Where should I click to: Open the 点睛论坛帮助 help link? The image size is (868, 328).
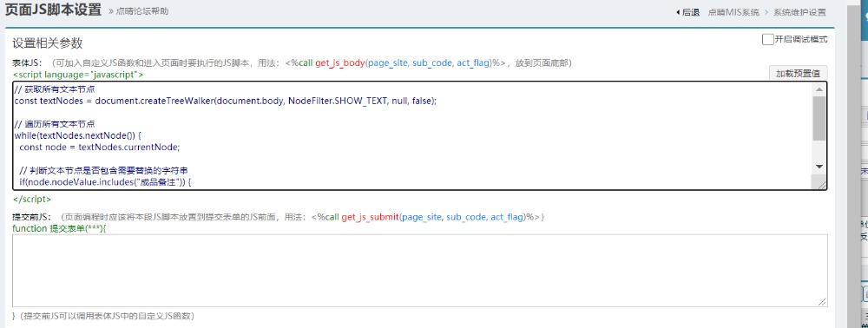(x=142, y=11)
